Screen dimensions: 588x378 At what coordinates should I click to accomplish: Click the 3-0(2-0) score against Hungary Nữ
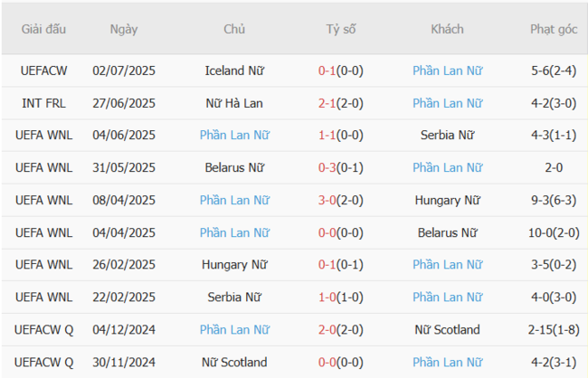click(x=341, y=200)
